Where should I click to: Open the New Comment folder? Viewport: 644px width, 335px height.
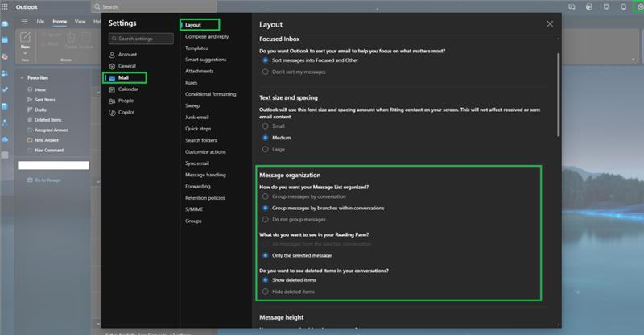(x=49, y=151)
